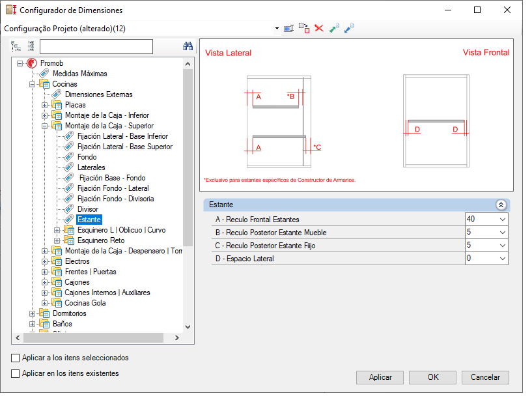
Task: Click the OK button
Action: (432, 377)
